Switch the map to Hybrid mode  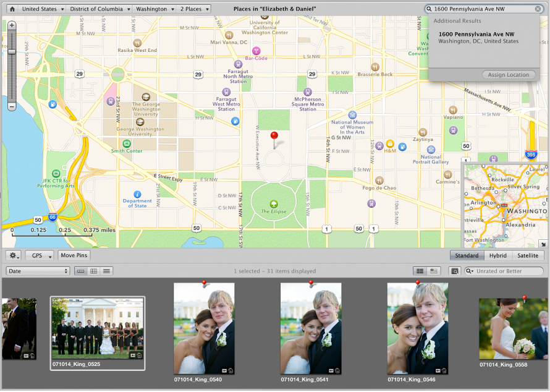pos(498,255)
